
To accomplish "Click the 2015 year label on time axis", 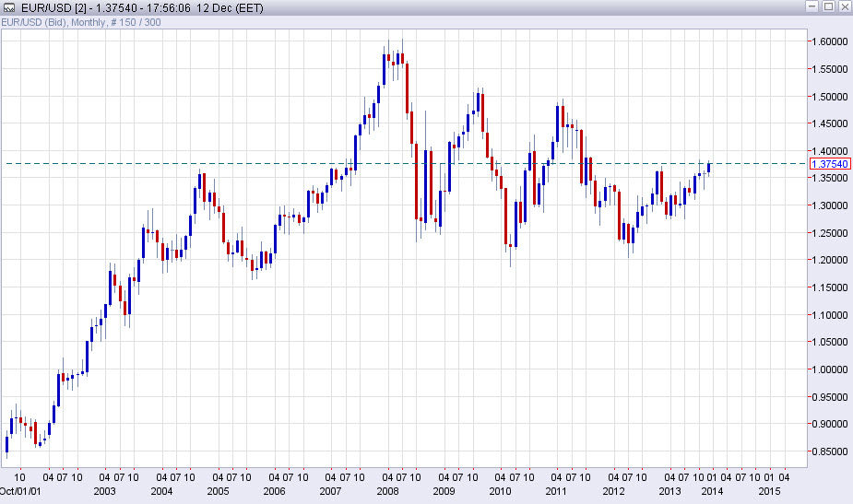I will tap(768, 492).
